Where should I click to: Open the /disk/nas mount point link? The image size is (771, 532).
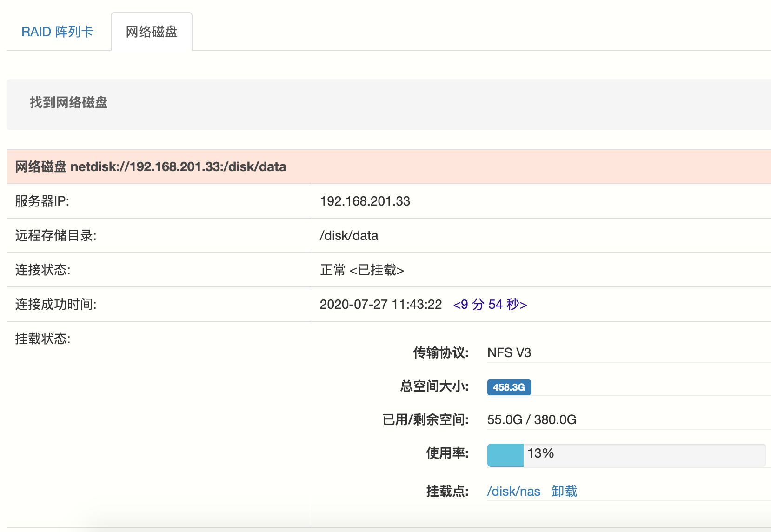tap(513, 491)
